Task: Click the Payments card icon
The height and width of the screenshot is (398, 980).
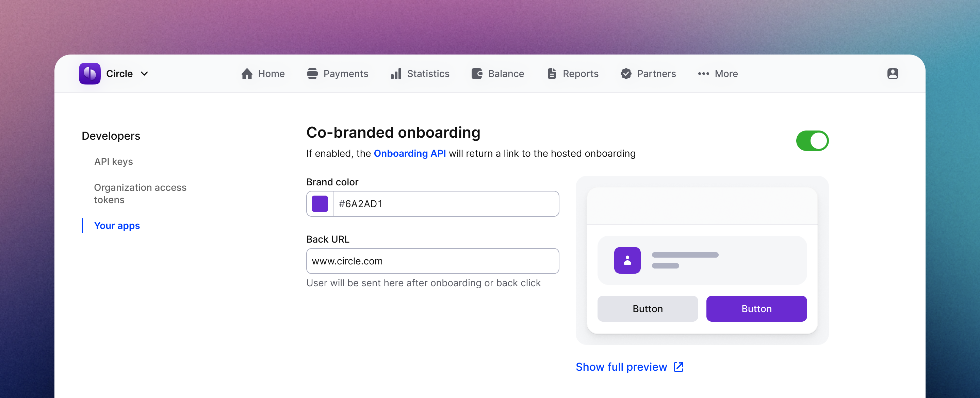Action: tap(312, 74)
